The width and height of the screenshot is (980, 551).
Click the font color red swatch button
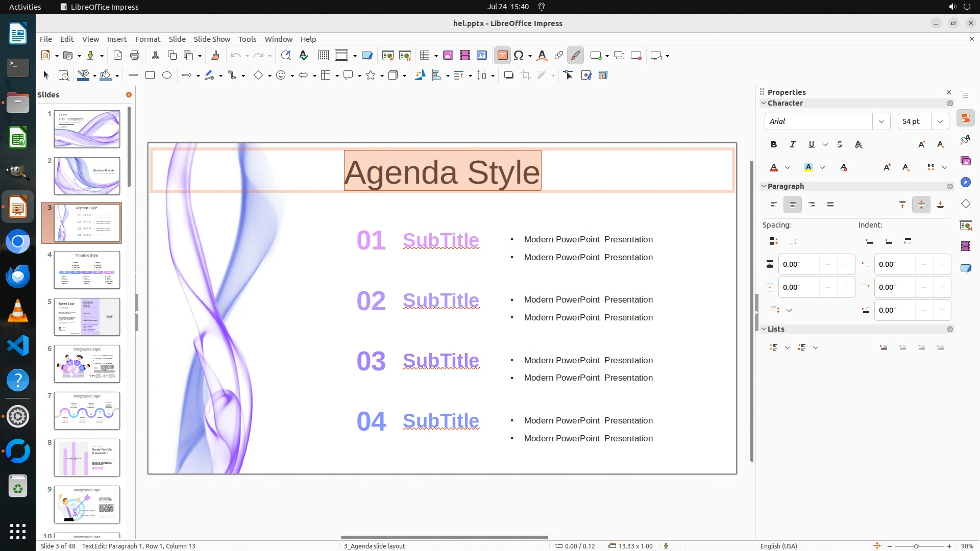point(774,168)
